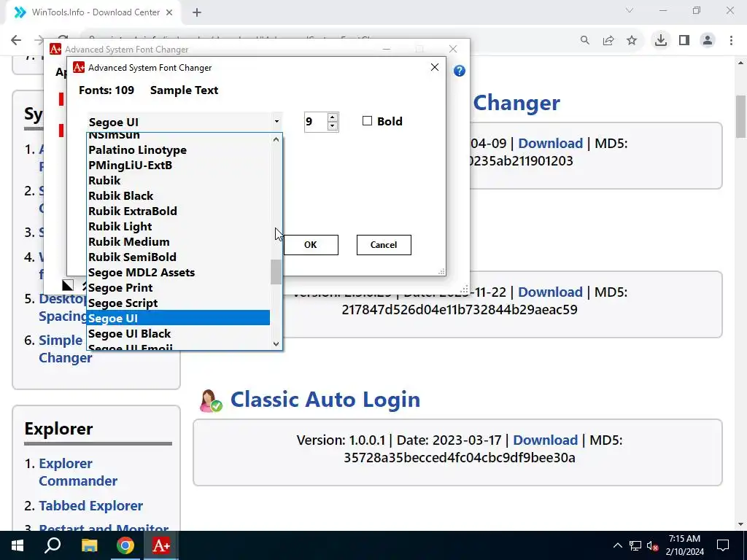Select Palatino Linotype from the font list
747x560 pixels.
(x=178, y=150)
